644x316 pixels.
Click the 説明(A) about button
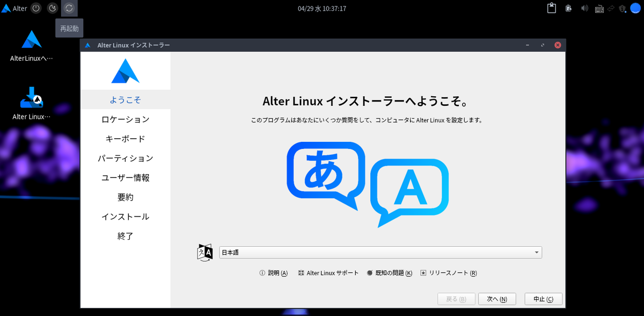click(274, 273)
